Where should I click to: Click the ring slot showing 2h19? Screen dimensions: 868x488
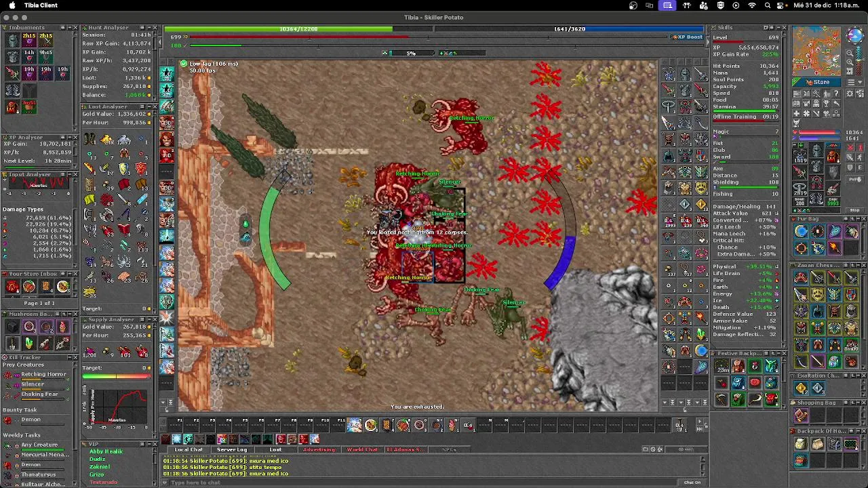click(x=800, y=189)
